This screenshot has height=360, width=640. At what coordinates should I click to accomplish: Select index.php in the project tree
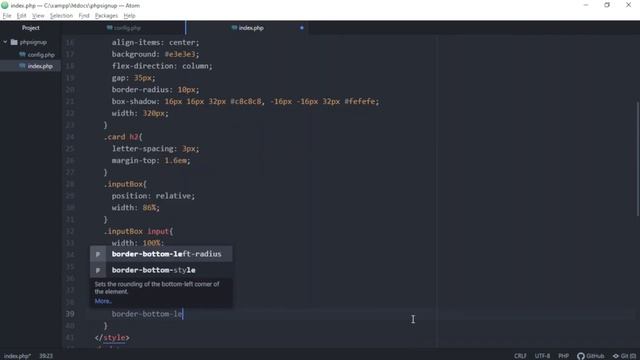[x=40, y=66]
